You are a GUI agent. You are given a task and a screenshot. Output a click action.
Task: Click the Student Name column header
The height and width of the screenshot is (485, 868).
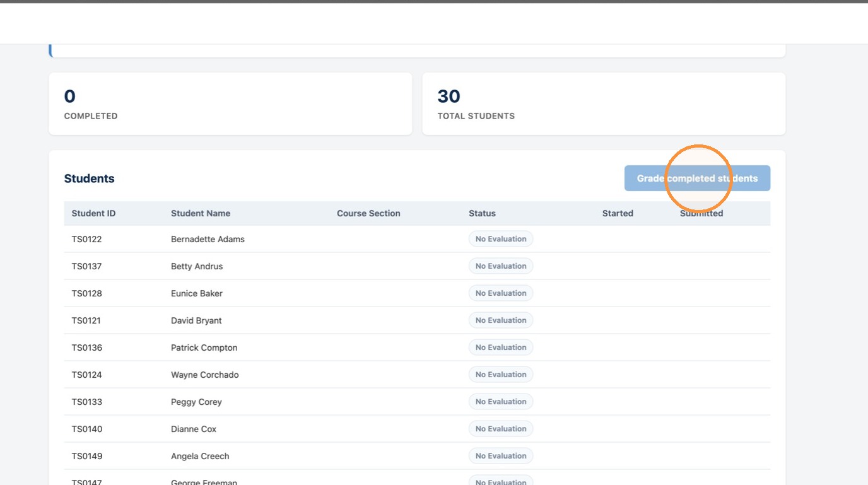201,213
